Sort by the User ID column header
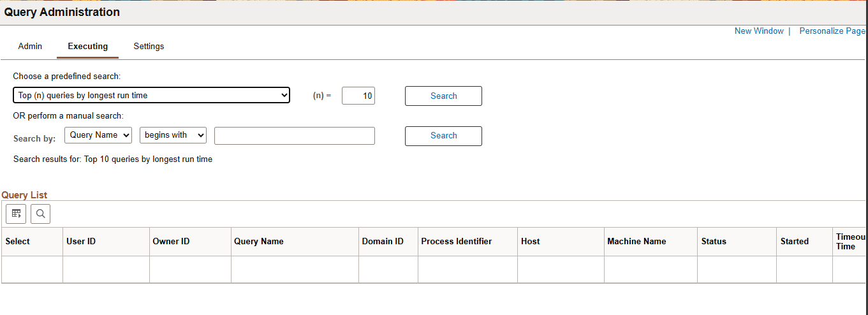 pyautogui.click(x=81, y=242)
